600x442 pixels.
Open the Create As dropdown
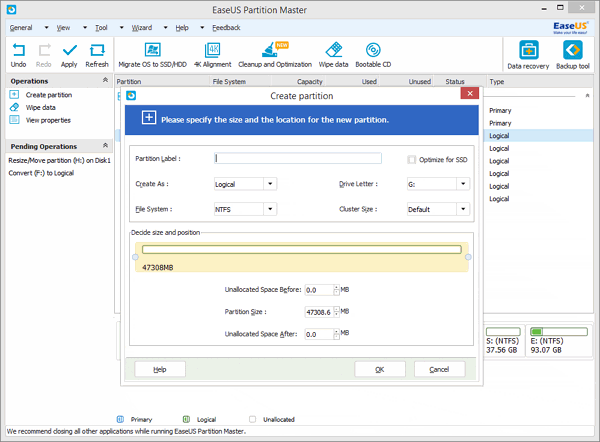click(x=270, y=184)
